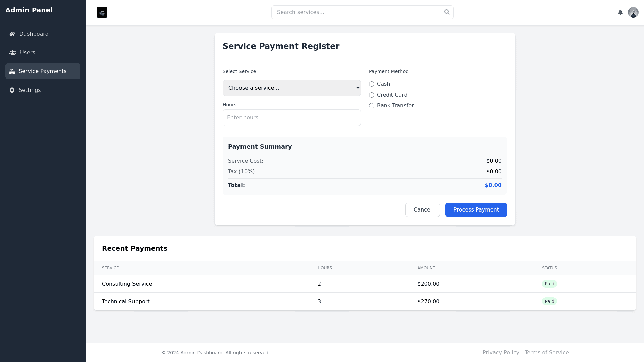Click the Users group icon

click(13, 53)
